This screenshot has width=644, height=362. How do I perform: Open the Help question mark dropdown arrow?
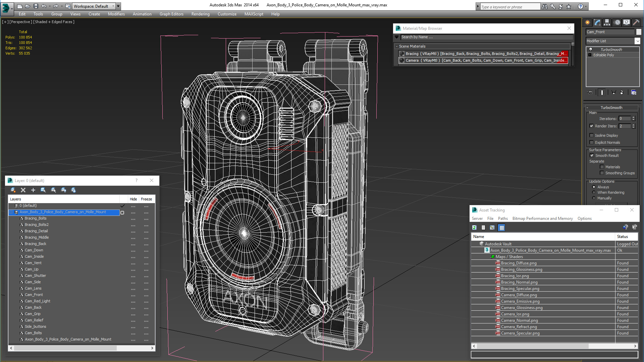[x=586, y=6]
